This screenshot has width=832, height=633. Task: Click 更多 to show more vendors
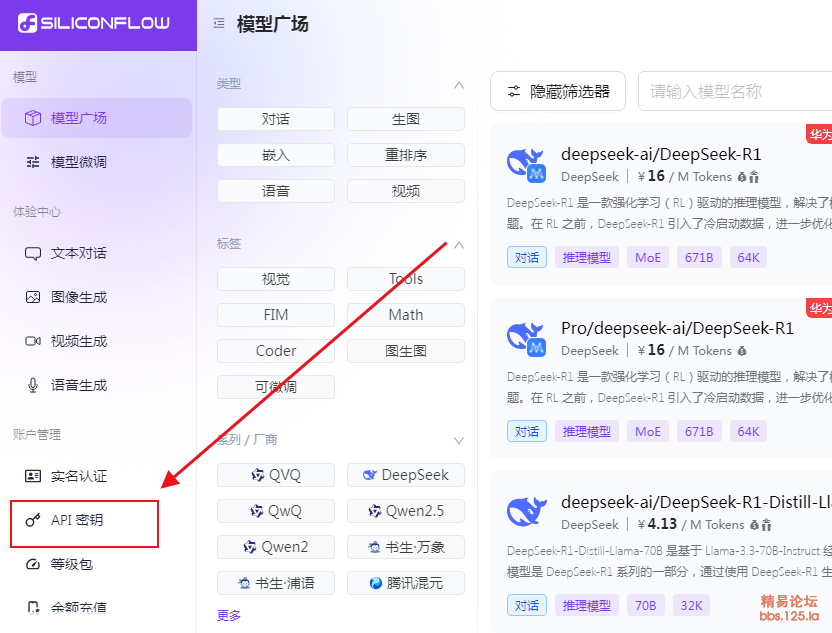pos(229,615)
